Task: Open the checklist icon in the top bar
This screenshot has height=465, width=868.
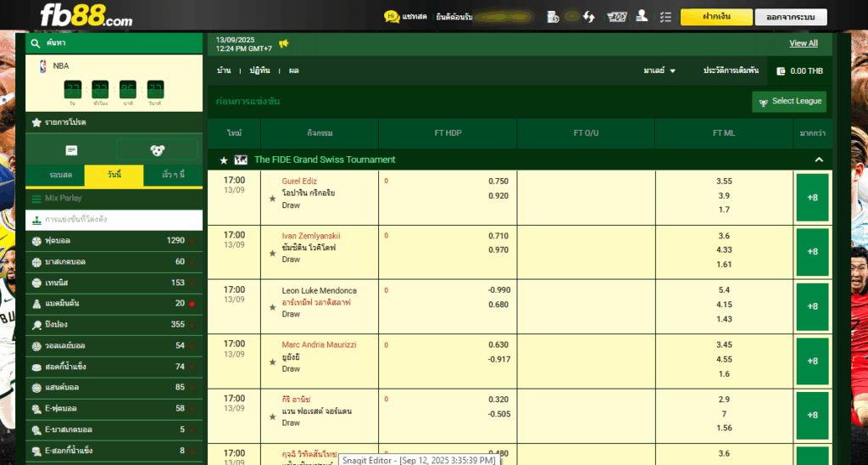Action: tap(666, 17)
